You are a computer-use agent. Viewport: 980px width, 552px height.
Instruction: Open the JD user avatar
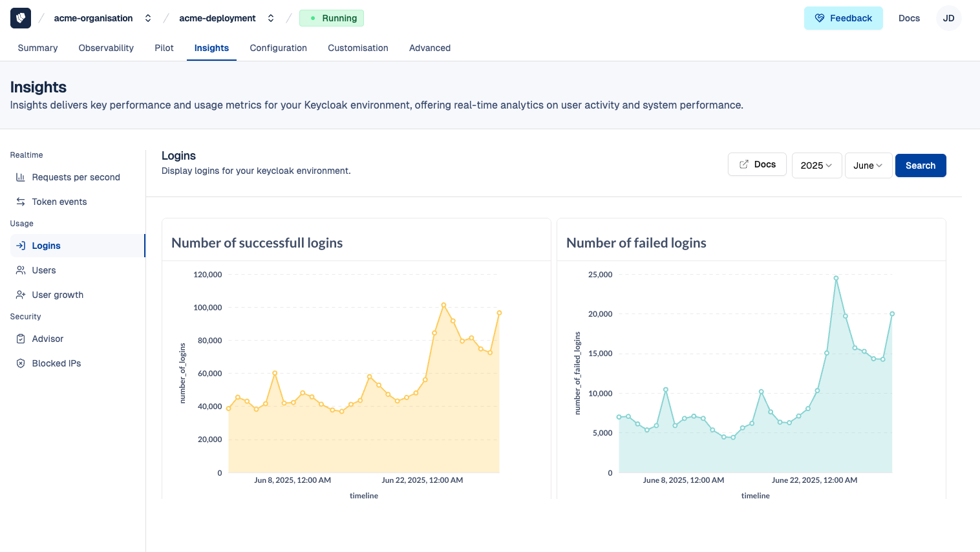click(948, 18)
